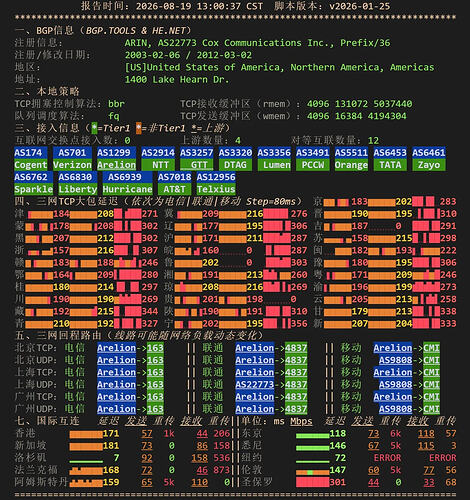
Task: Click the AS7018 AT&T badge
Action: coord(174,183)
